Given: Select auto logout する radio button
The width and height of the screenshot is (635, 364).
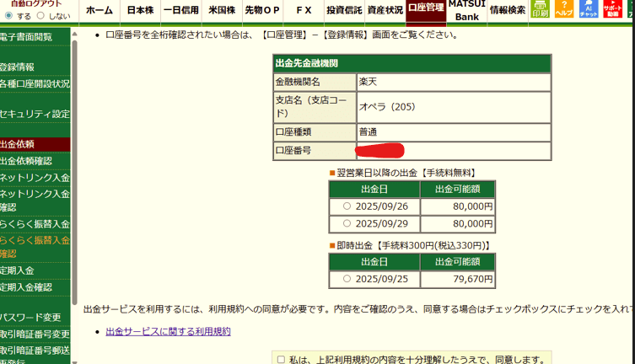Looking at the screenshot, I should coord(8,16).
